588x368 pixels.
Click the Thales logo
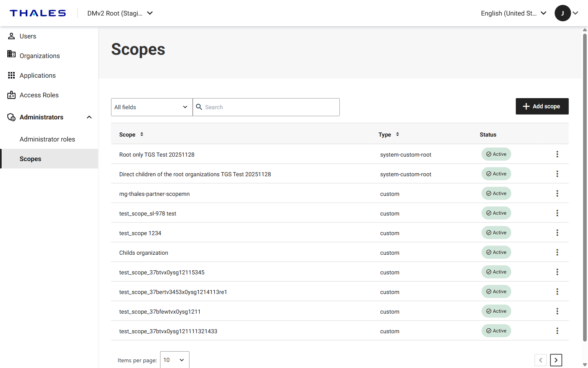point(38,13)
